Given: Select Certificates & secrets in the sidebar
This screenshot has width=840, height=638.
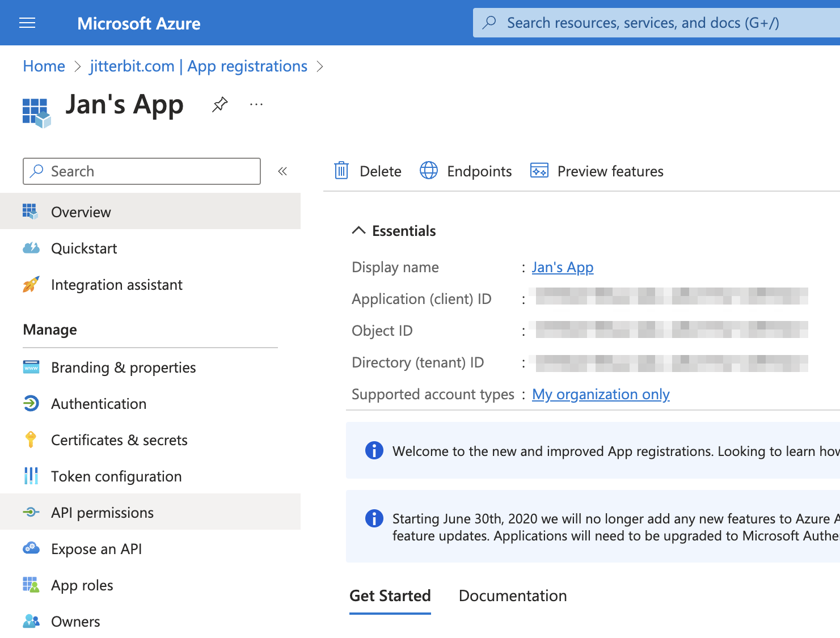Looking at the screenshot, I should click(x=119, y=440).
